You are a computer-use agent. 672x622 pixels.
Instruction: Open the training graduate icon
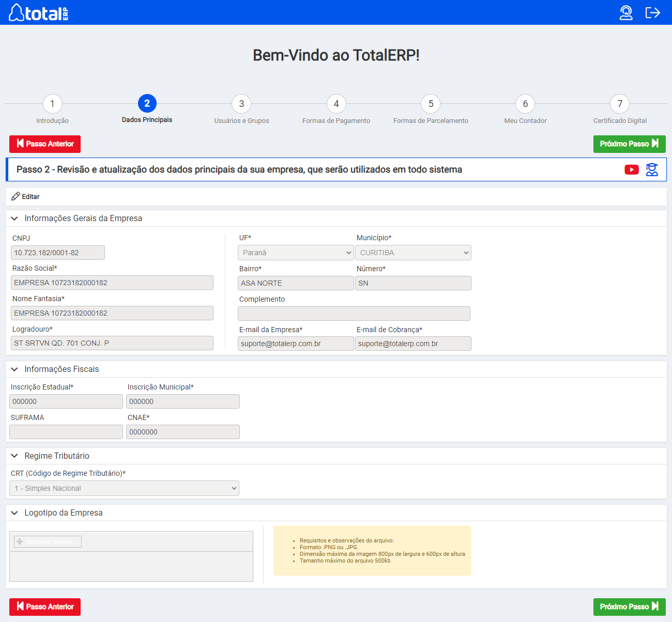click(x=652, y=169)
